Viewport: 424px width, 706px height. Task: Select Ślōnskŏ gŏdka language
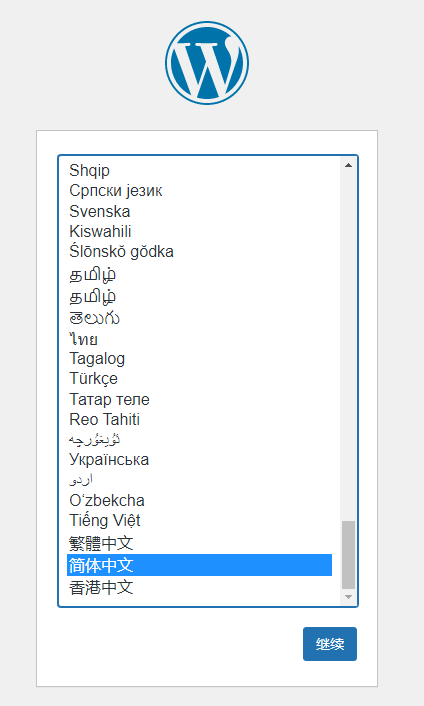click(199, 251)
